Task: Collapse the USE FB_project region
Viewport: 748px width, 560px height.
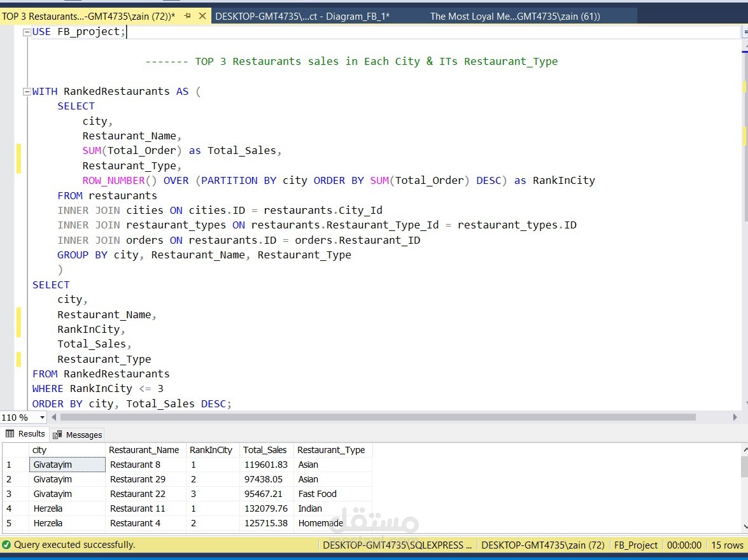Action: click(x=27, y=31)
